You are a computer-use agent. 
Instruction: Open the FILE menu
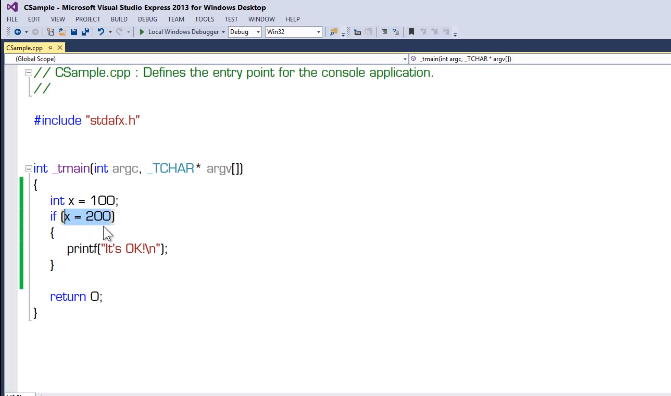[12, 19]
